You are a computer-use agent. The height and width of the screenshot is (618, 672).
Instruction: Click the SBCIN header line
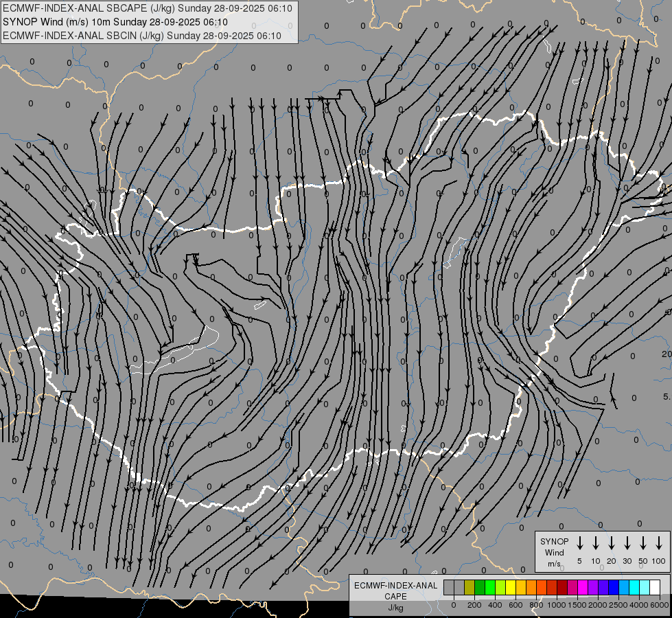coord(142,36)
